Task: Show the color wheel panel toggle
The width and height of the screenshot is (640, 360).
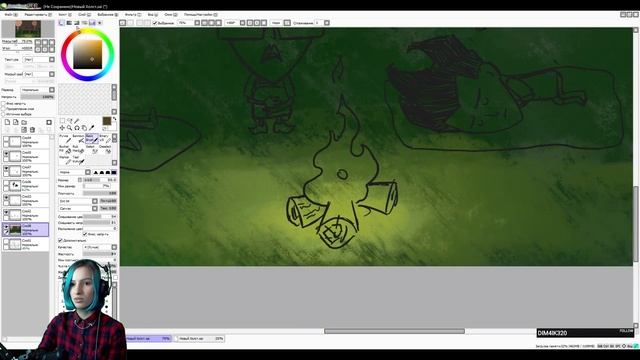Action: click(x=62, y=23)
